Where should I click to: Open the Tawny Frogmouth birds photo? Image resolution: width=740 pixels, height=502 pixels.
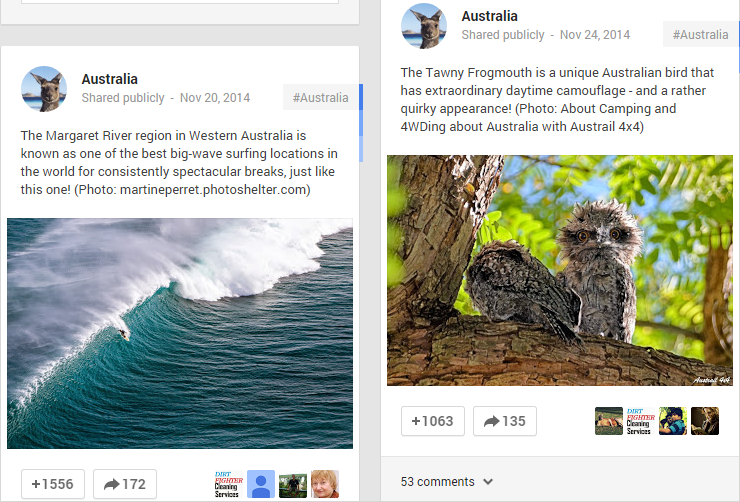[560, 270]
